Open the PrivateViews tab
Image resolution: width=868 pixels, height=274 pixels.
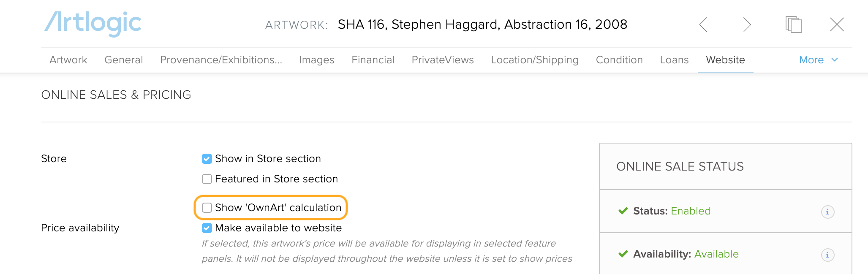click(x=443, y=60)
